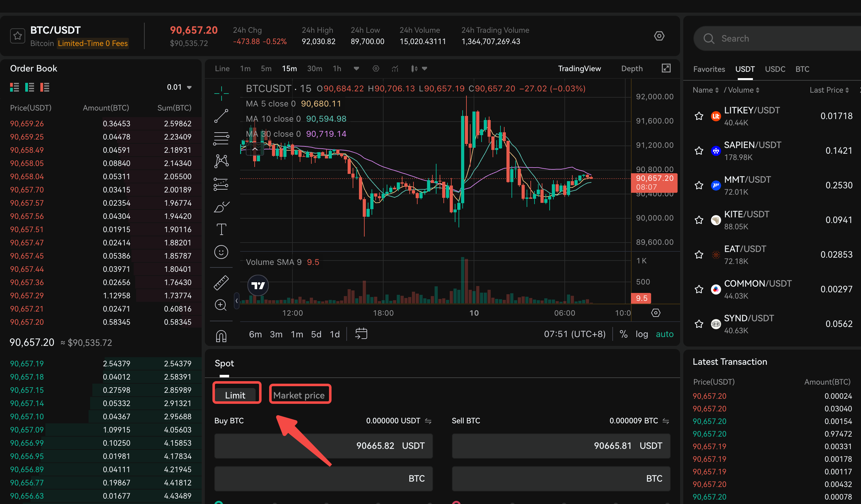861x504 pixels.
Task: Select the ruler measure tool
Action: point(221,283)
